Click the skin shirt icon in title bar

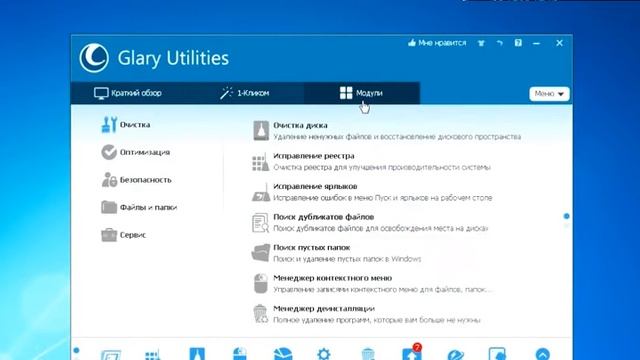pyautogui.click(x=481, y=43)
